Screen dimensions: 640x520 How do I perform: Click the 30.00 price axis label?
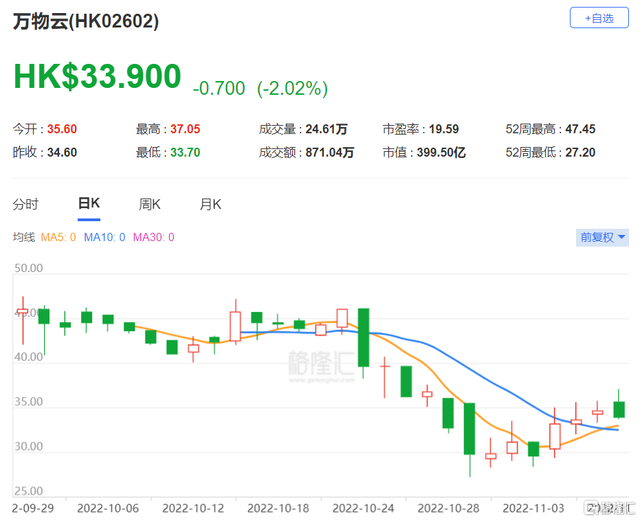[29, 446]
